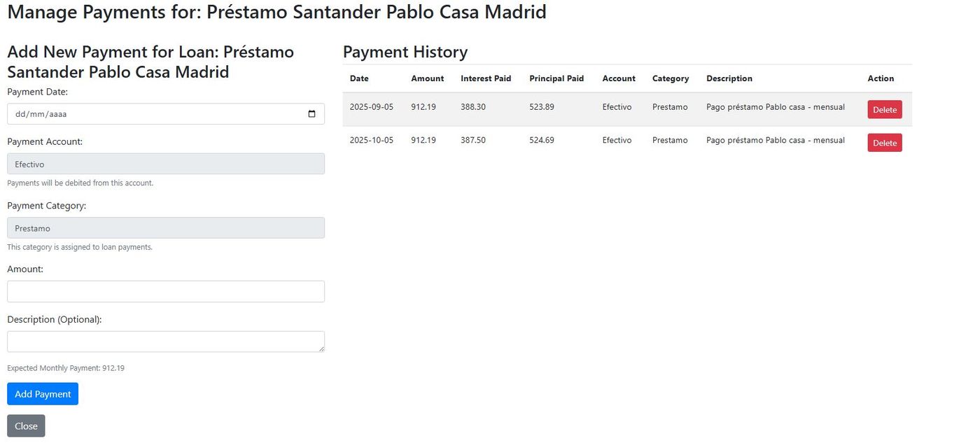Click the Expected Monthly Payment text
Viewport: 980px width, 443px height.
(x=66, y=367)
